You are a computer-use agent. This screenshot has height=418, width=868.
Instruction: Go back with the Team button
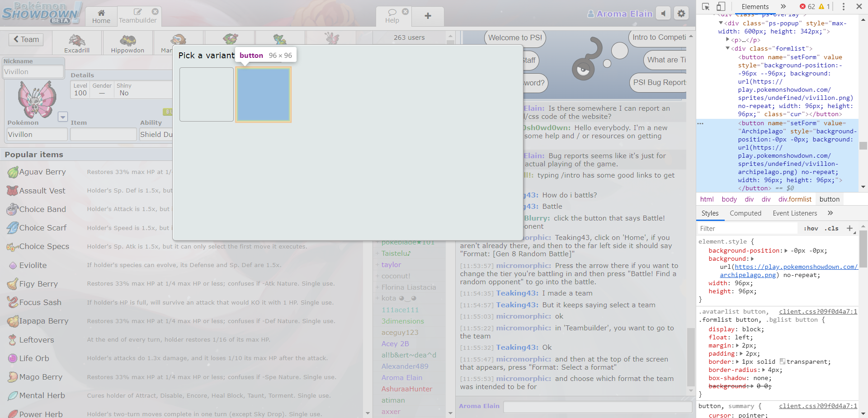[x=26, y=39]
